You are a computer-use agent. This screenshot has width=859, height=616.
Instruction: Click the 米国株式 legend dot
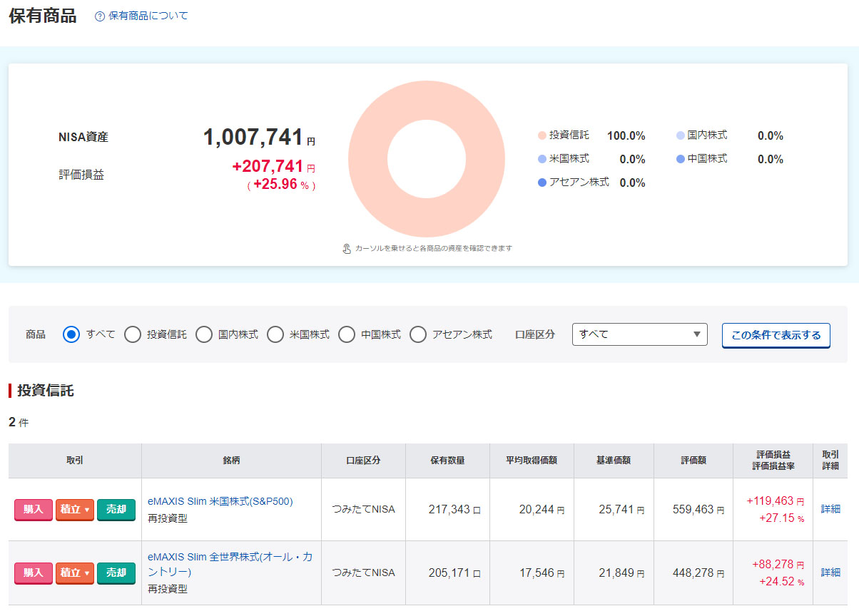[x=542, y=159]
